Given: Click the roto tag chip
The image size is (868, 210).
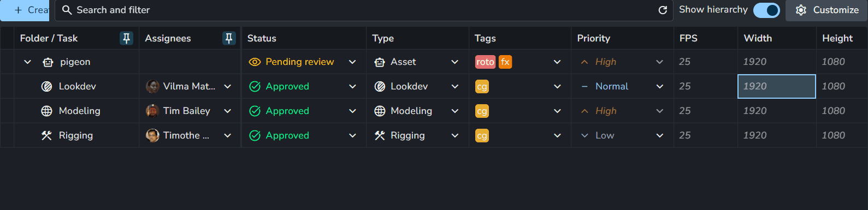Looking at the screenshot, I should click(x=485, y=62).
